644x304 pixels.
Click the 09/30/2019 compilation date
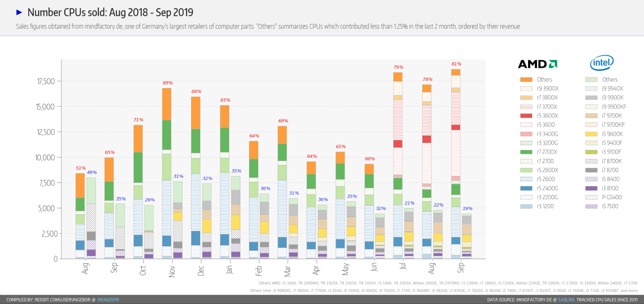(x=108, y=299)
